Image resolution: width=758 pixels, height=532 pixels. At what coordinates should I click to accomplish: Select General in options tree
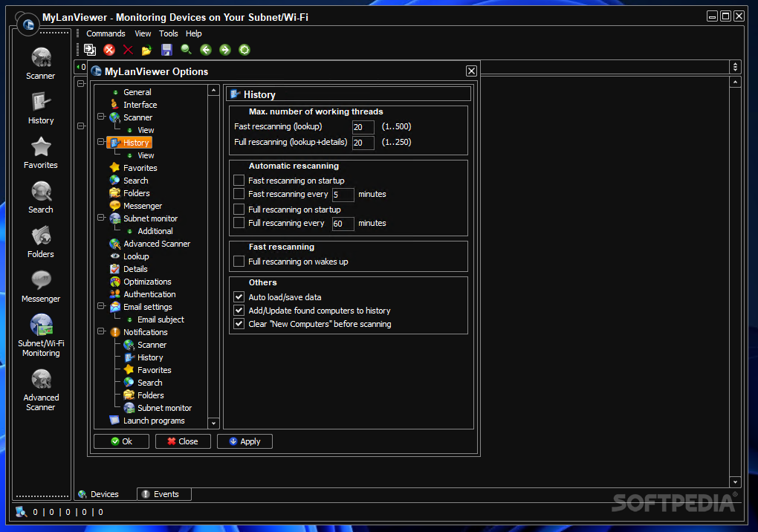pyautogui.click(x=137, y=92)
